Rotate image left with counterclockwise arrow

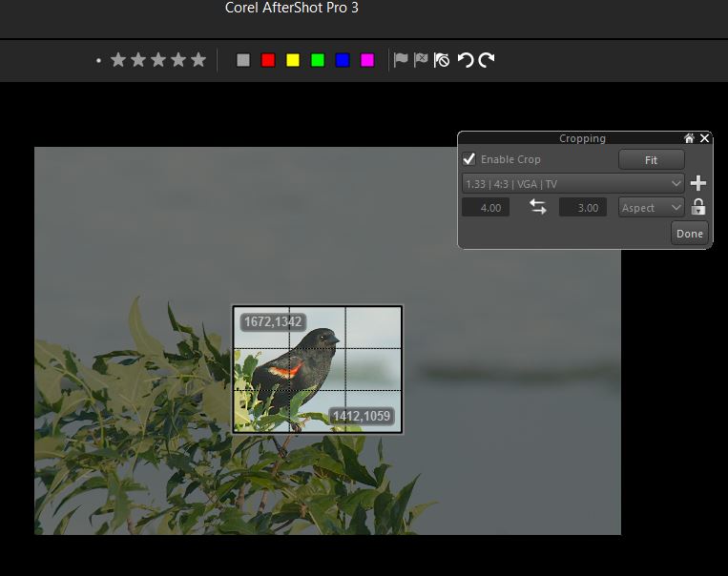(465, 60)
